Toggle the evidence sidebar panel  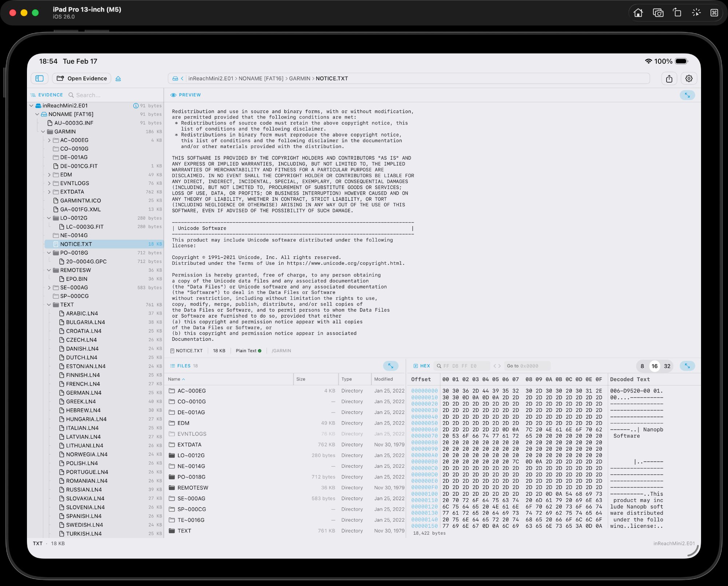click(40, 79)
